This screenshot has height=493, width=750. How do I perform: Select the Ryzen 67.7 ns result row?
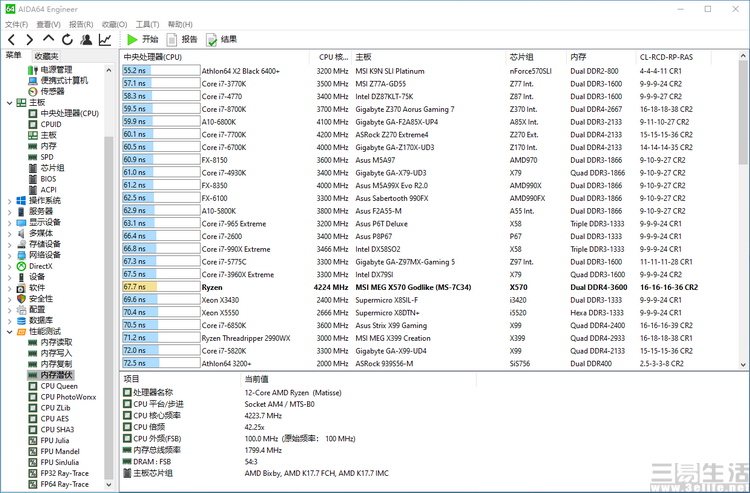429,287
